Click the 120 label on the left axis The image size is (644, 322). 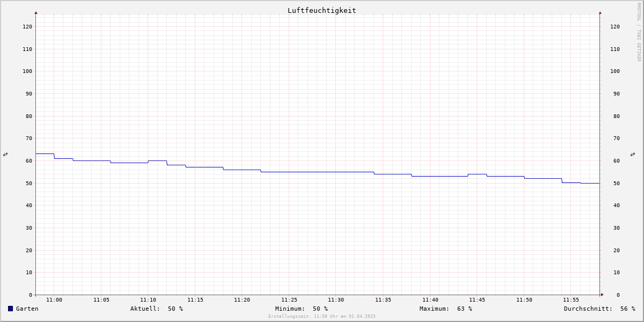pyautogui.click(x=27, y=26)
